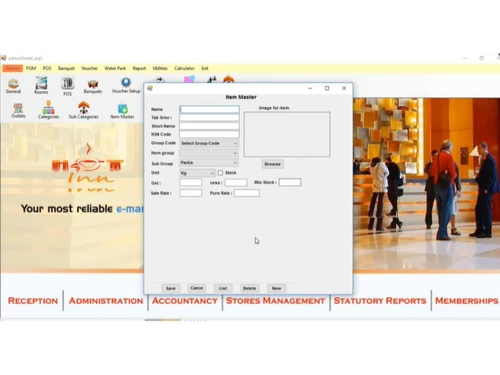Click the MEMBERSHIPS banner text

pos(467,301)
